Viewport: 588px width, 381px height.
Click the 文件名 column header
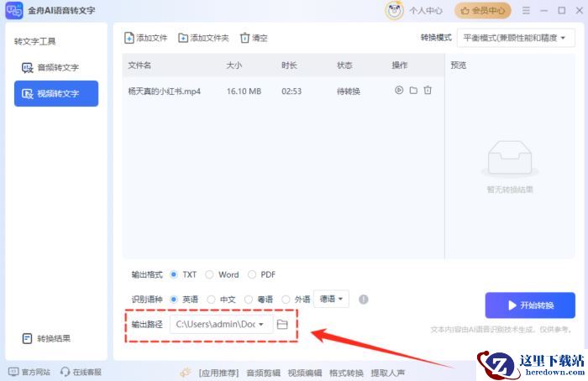[x=139, y=65]
